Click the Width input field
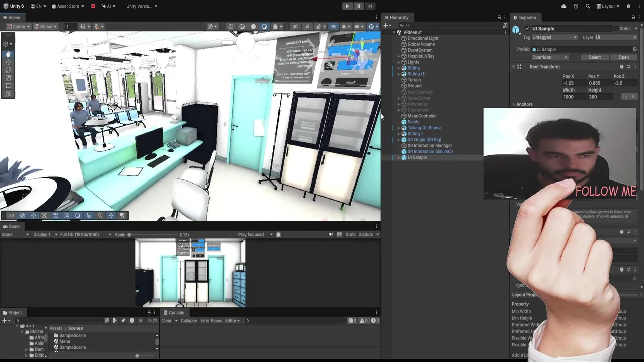This screenshot has width=644, height=362. [x=574, y=97]
